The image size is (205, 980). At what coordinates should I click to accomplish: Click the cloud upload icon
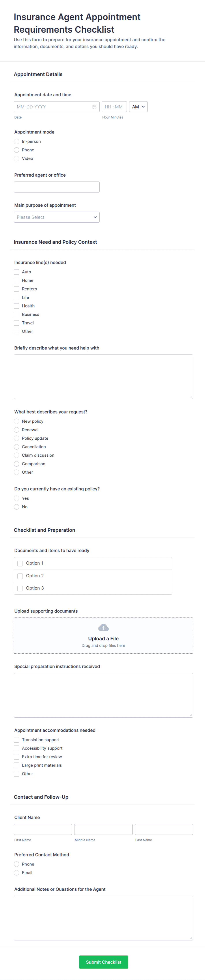point(103,627)
